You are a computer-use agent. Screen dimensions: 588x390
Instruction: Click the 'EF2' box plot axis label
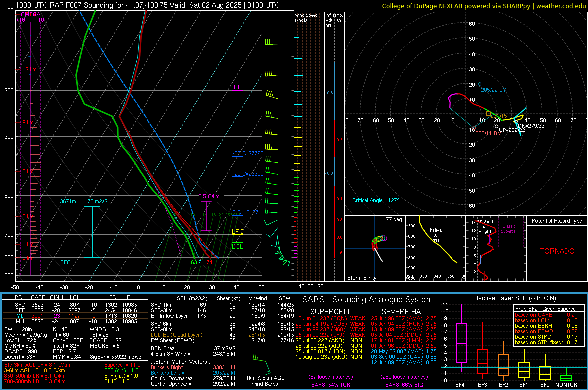pos(503,385)
